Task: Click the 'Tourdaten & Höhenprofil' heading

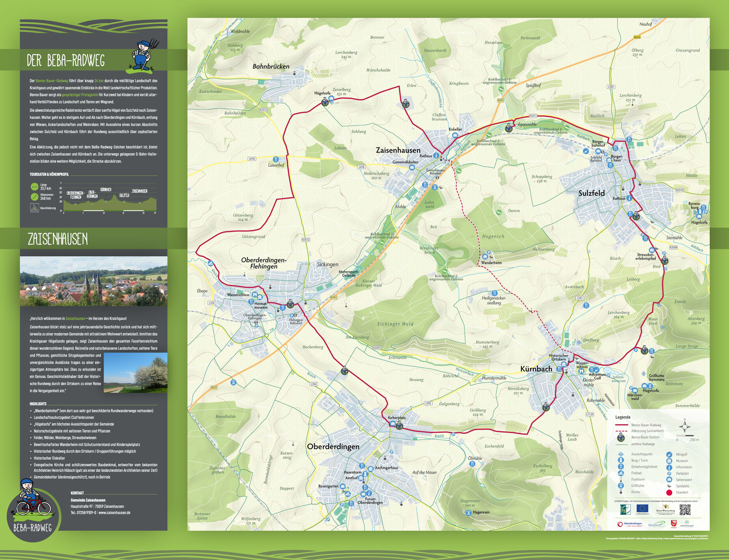Action: [x=49, y=174]
